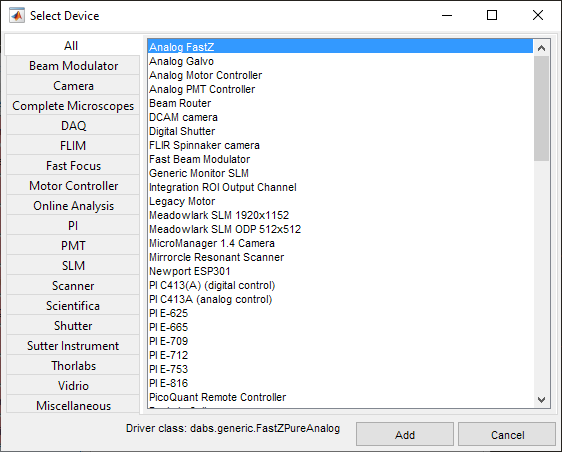
Task: Minimize the Select Device window
Action: (x=447, y=15)
